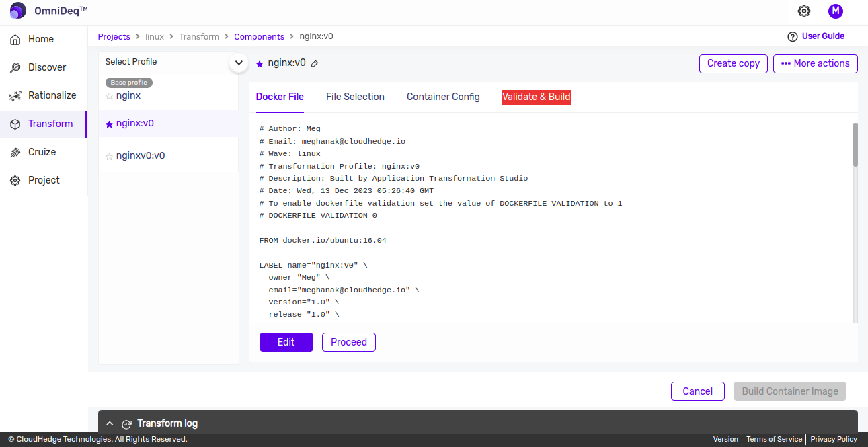This screenshot has height=447, width=868.
Task: Click the '# DOCKERFILE_VALIDATION=0' line
Action: click(x=318, y=216)
